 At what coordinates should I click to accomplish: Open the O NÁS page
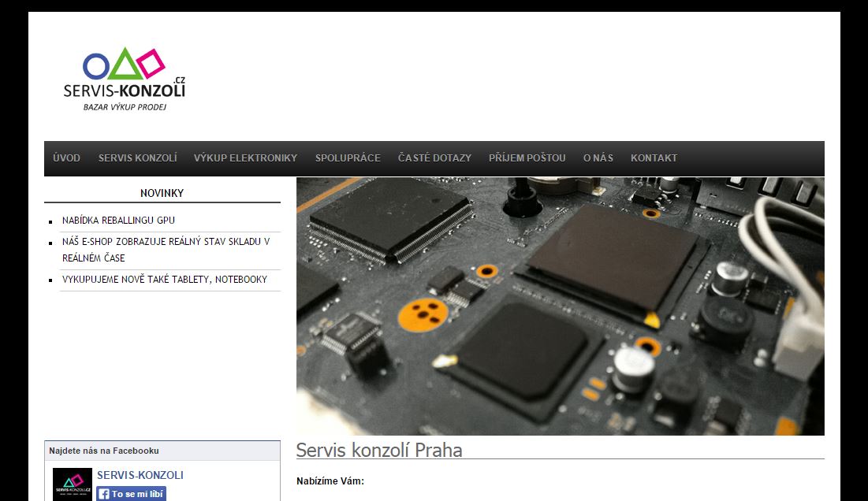598,158
